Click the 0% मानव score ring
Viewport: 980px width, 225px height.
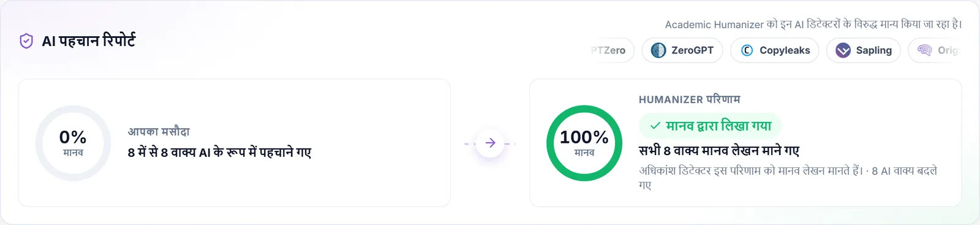click(73, 143)
